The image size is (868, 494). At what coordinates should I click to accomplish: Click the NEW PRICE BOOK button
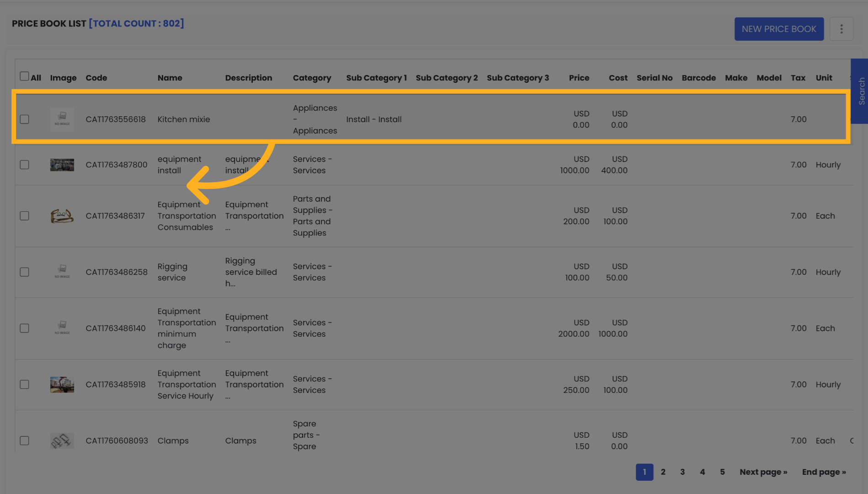click(779, 29)
